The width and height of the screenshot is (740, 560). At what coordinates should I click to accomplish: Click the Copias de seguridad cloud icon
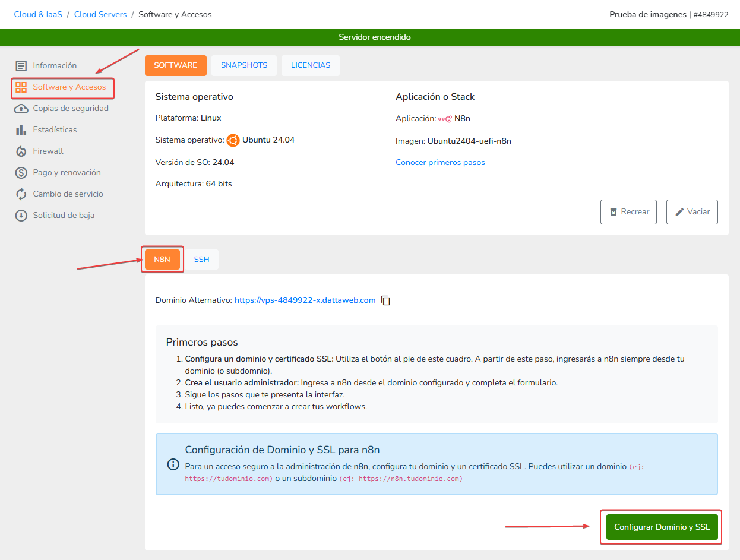click(x=21, y=109)
